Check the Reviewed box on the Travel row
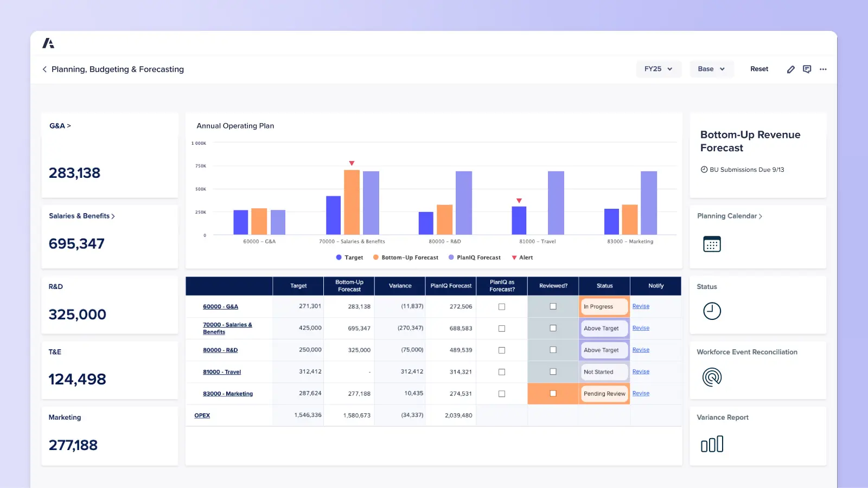 pyautogui.click(x=553, y=371)
